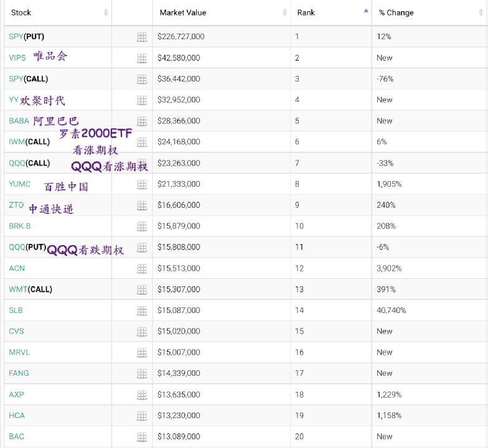Screen dimensions: 488x448
Task: Open the grid icon in the VIPS row
Action: tap(141, 58)
